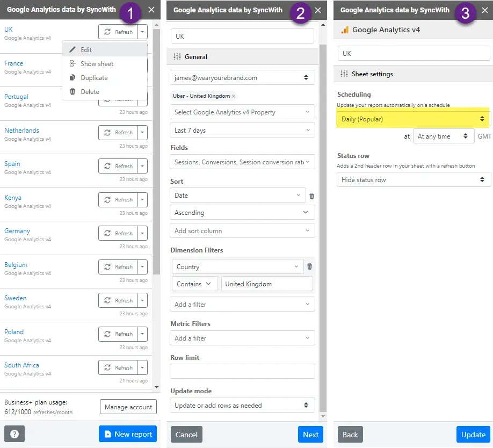Create a New report
The image size is (493, 448).
128,434
